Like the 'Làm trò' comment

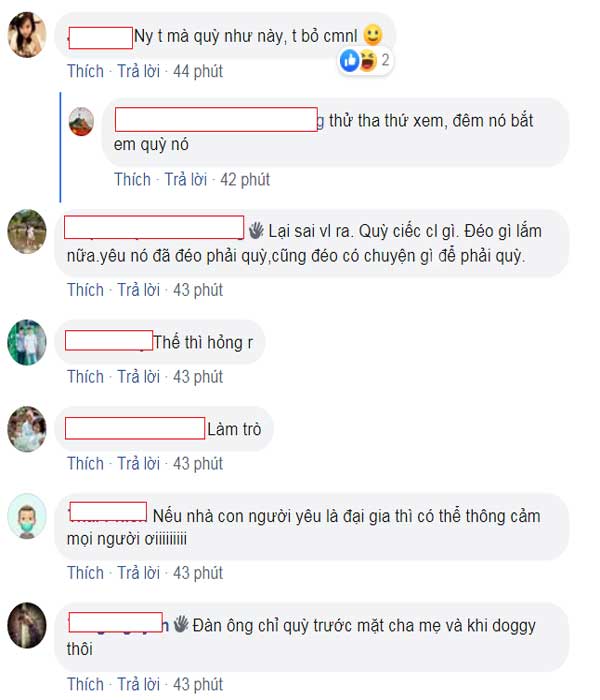click(x=85, y=463)
